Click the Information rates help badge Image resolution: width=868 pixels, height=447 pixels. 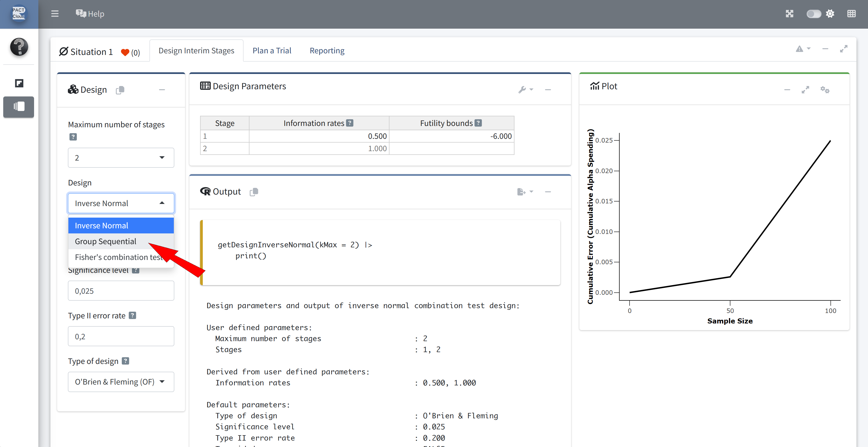[x=350, y=123]
